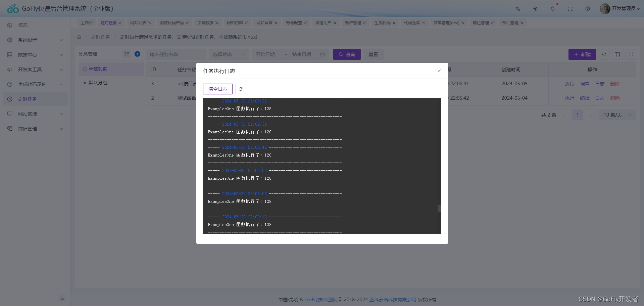This screenshot has height=306, width=644.
Task: Open header settings gear icon
Action: (588, 9)
